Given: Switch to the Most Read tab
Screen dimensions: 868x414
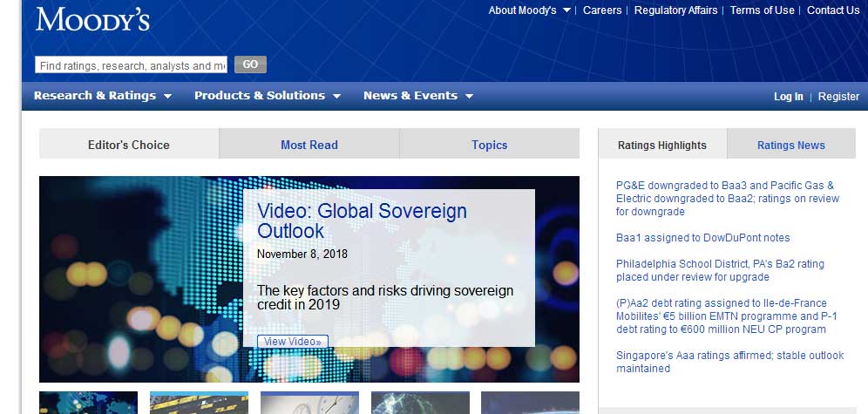Looking at the screenshot, I should pyautogui.click(x=309, y=145).
